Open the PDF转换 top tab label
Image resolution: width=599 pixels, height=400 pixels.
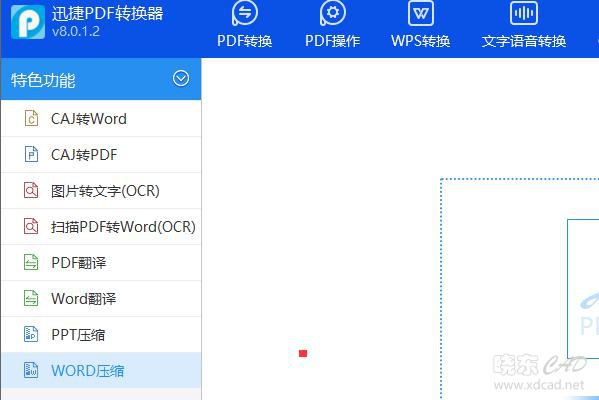244,41
